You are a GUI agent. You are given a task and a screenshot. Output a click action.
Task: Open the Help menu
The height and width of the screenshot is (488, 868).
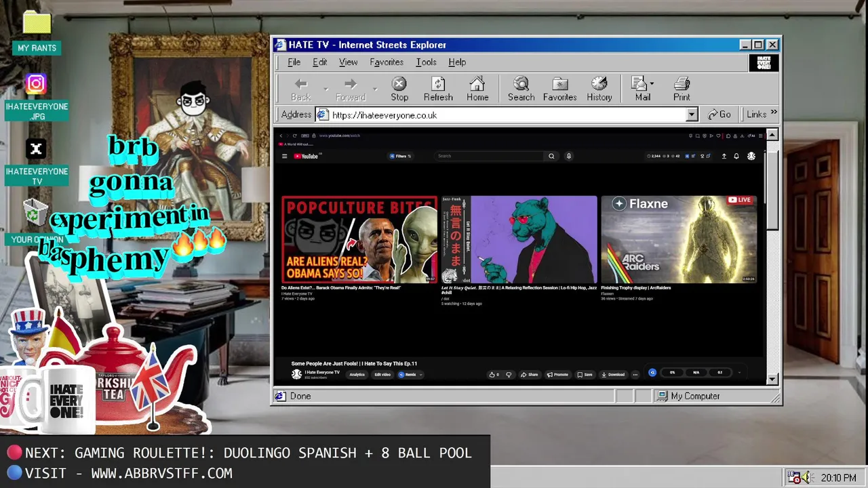[x=457, y=62]
